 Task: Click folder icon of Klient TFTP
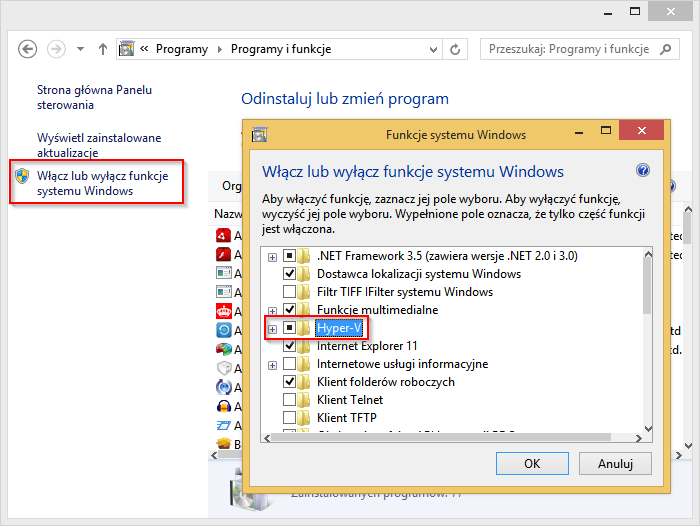304,417
